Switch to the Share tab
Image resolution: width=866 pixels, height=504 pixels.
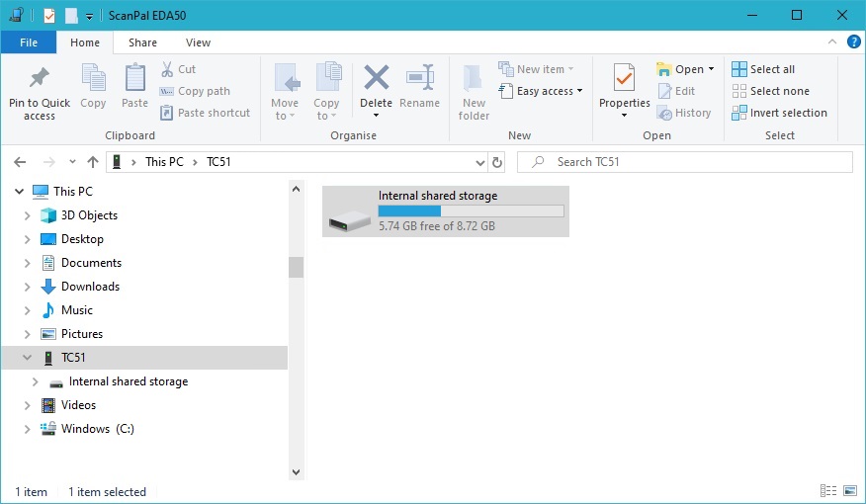(142, 42)
